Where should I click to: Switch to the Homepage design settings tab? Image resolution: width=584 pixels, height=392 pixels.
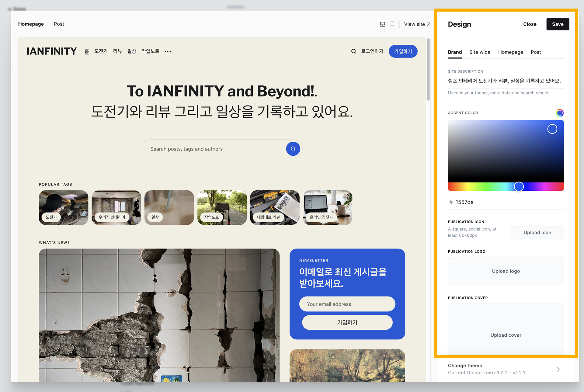(510, 52)
